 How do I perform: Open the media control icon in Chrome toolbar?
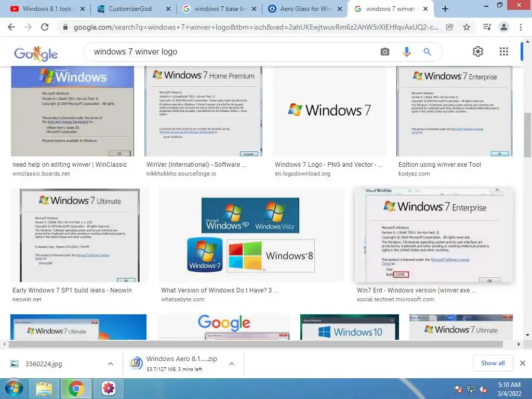[487, 27]
